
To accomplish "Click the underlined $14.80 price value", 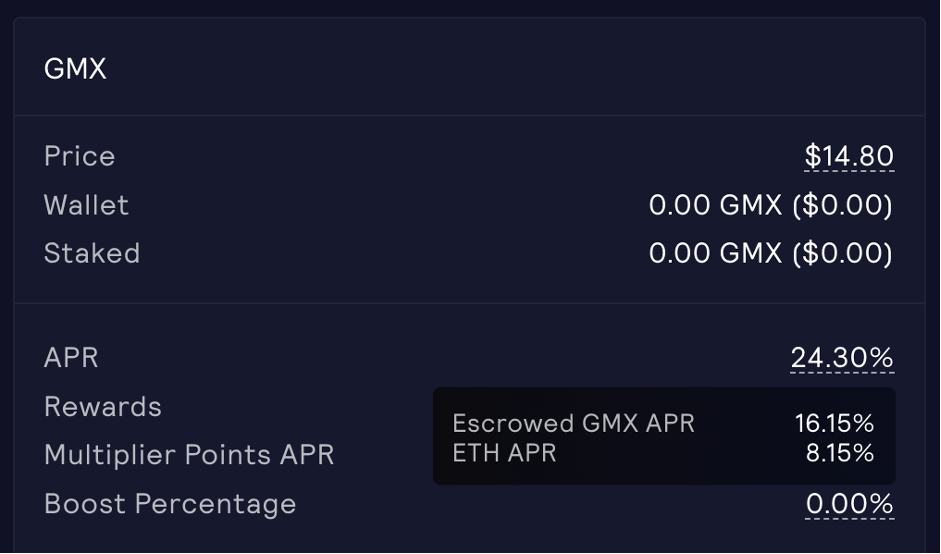I will [x=849, y=157].
